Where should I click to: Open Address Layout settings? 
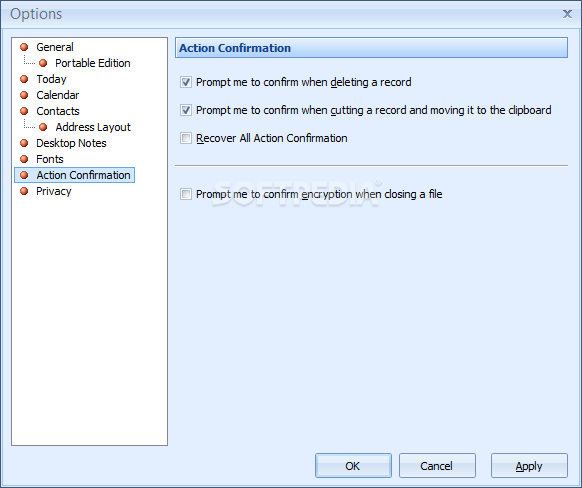point(93,127)
